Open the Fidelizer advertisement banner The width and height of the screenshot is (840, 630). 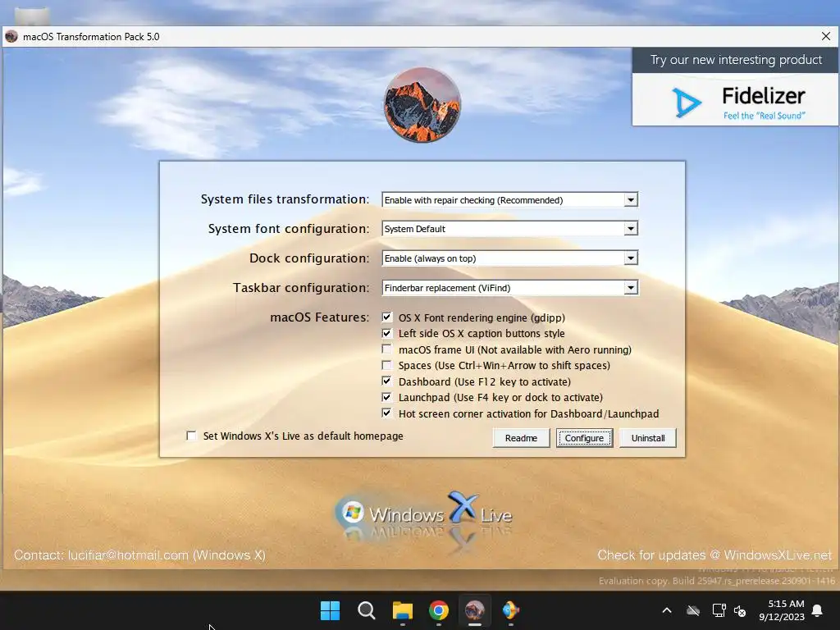point(735,87)
